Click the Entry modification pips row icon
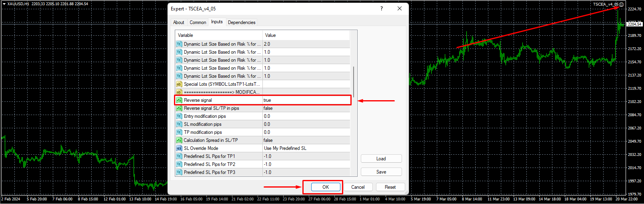This screenshot has width=644, height=204. [179, 116]
